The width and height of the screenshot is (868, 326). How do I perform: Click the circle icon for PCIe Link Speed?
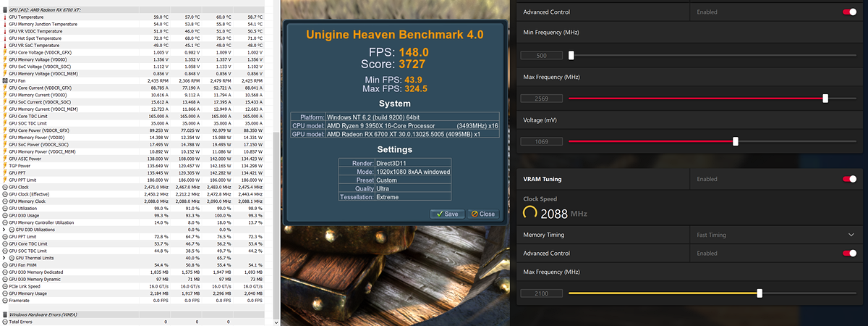tap(5, 285)
